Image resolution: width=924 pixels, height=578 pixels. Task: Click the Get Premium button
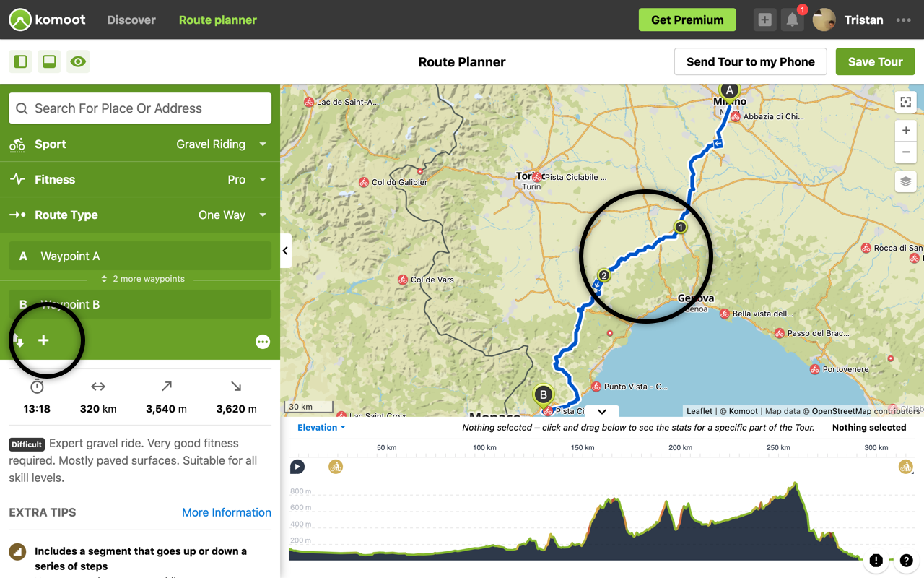coord(687,20)
